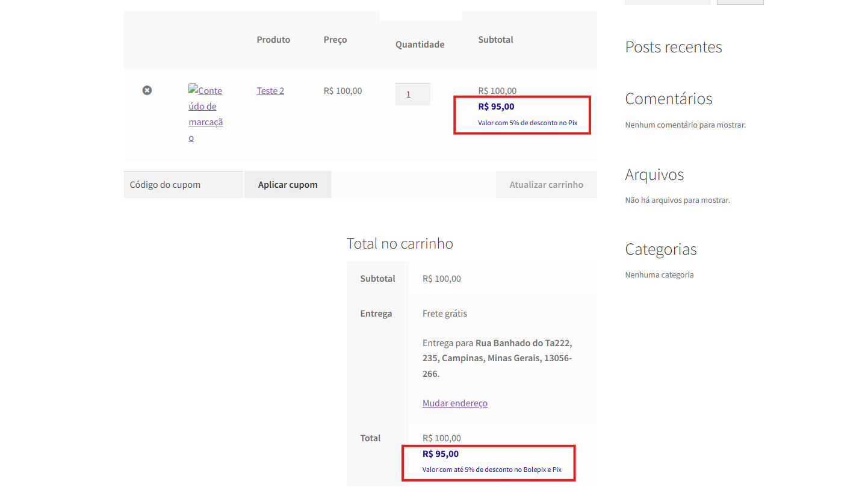Screen dimensions: 868x496
Task: Click the Categorias sidebar heading
Action: (x=660, y=249)
